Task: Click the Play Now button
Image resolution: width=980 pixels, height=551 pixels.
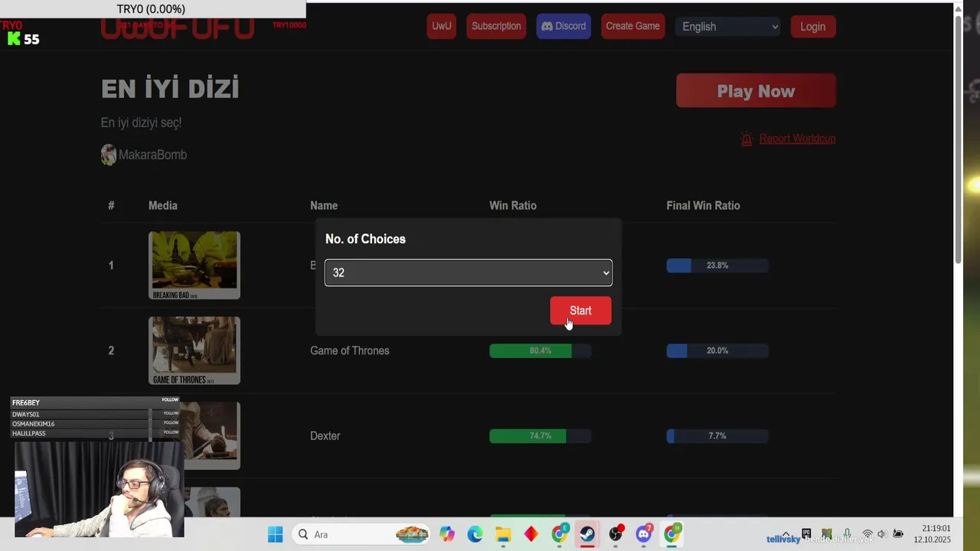Action: pyautogui.click(x=756, y=91)
